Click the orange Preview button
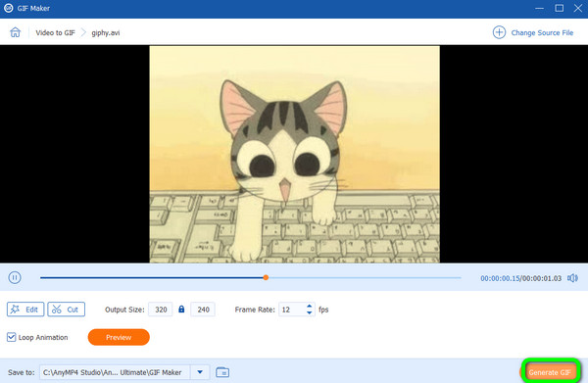The height and width of the screenshot is (383, 588). (119, 337)
